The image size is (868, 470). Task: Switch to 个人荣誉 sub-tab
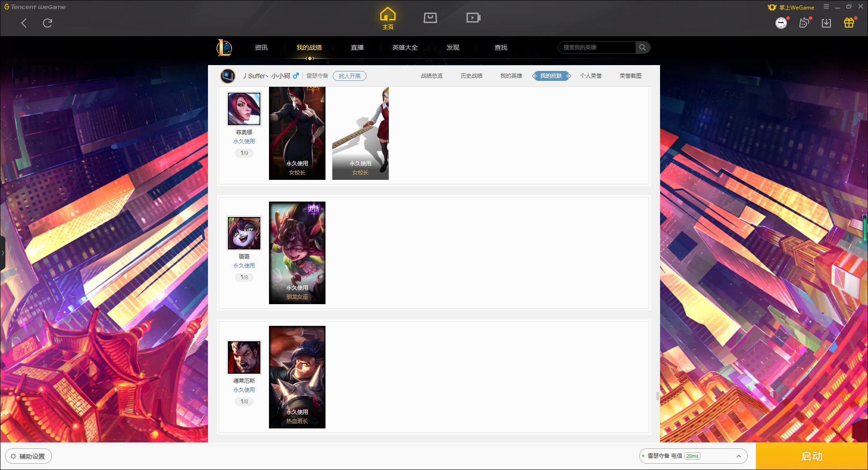tap(591, 76)
